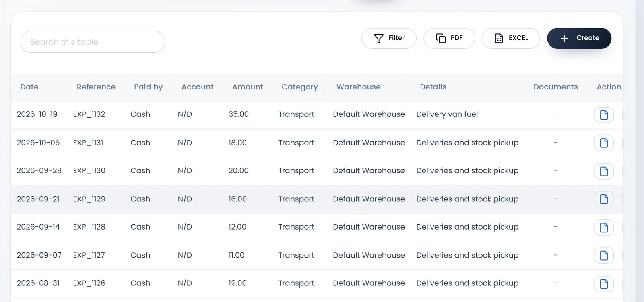The height and width of the screenshot is (302, 644).
Task: Open the Filter options
Action: pos(389,38)
